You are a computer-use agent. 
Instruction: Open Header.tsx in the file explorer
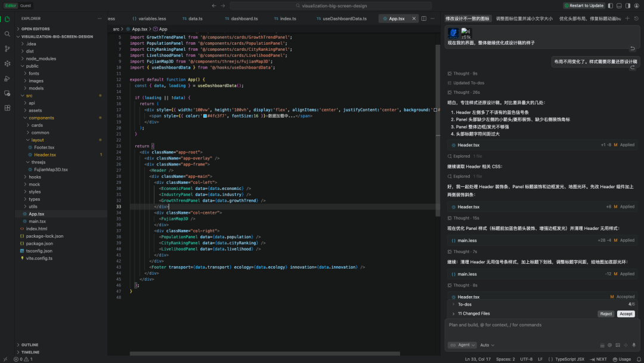coord(45,155)
